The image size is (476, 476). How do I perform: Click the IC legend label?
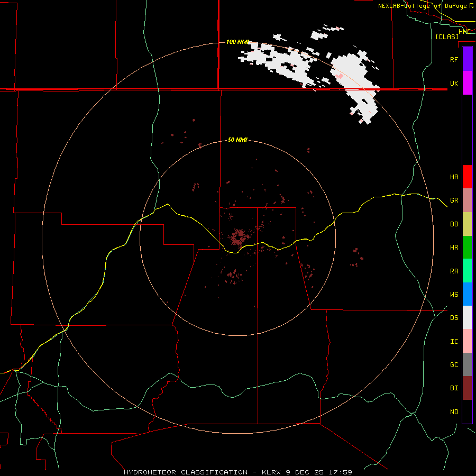pos(454,342)
